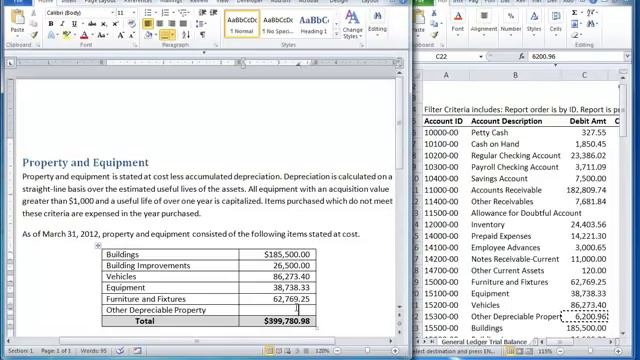Viewport: 640px width, 360px height.
Task: Click the Numbering list icon
Action: [x=165, y=13]
